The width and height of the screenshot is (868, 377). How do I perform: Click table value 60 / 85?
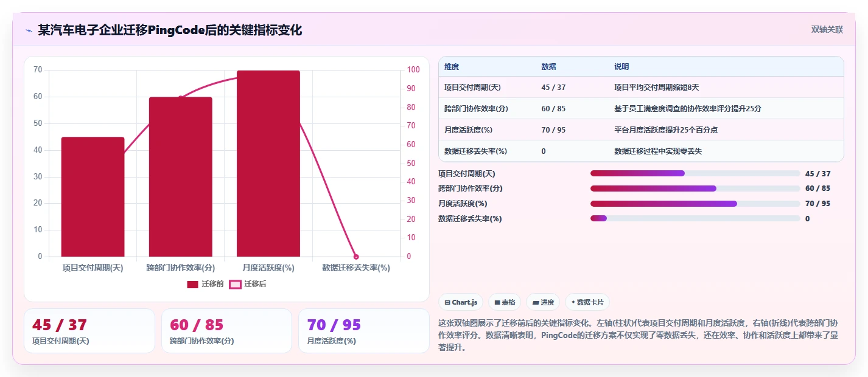tap(553, 109)
